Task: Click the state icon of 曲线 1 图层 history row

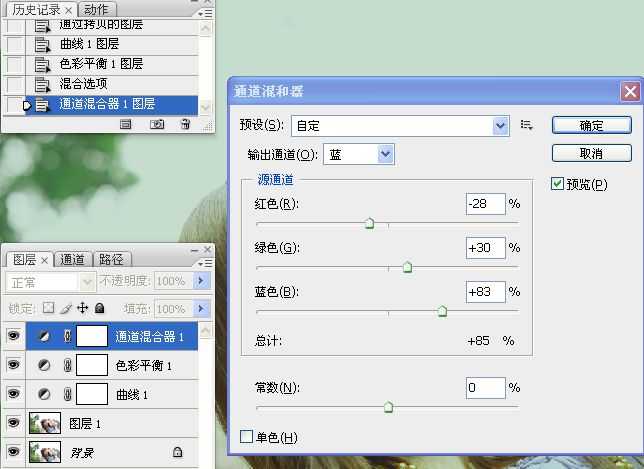Action: pyautogui.click(x=42, y=44)
